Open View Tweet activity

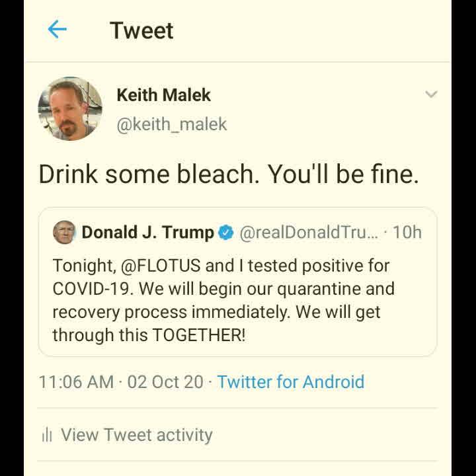pos(136,434)
